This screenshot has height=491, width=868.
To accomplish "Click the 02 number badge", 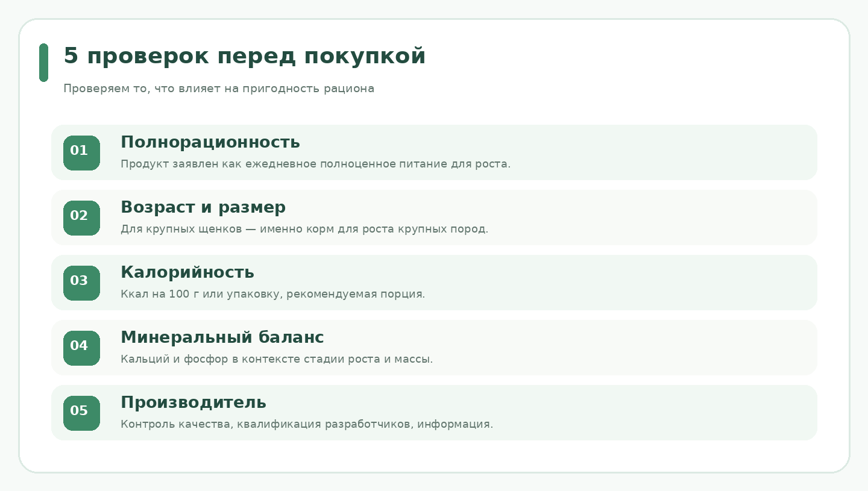I will coord(81,218).
